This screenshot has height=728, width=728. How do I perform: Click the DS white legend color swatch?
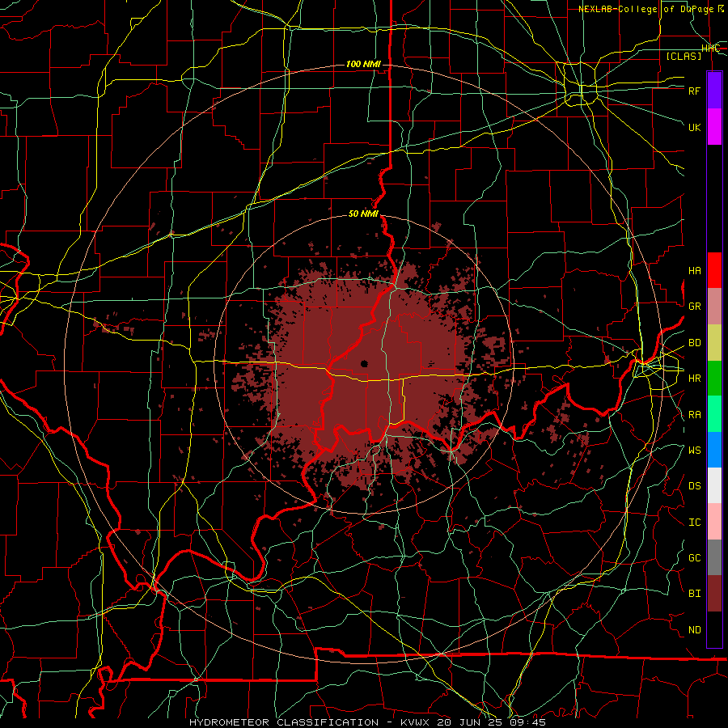[x=714, y=485]
